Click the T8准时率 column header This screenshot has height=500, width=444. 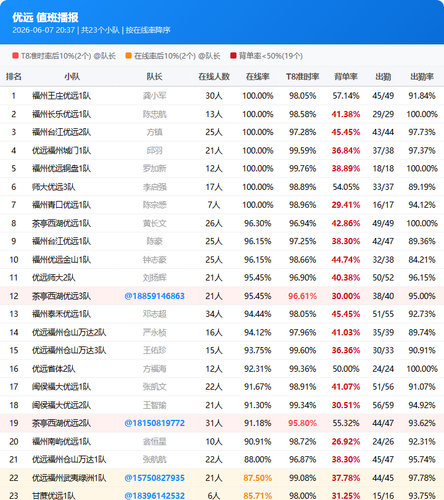click(303, 77)
